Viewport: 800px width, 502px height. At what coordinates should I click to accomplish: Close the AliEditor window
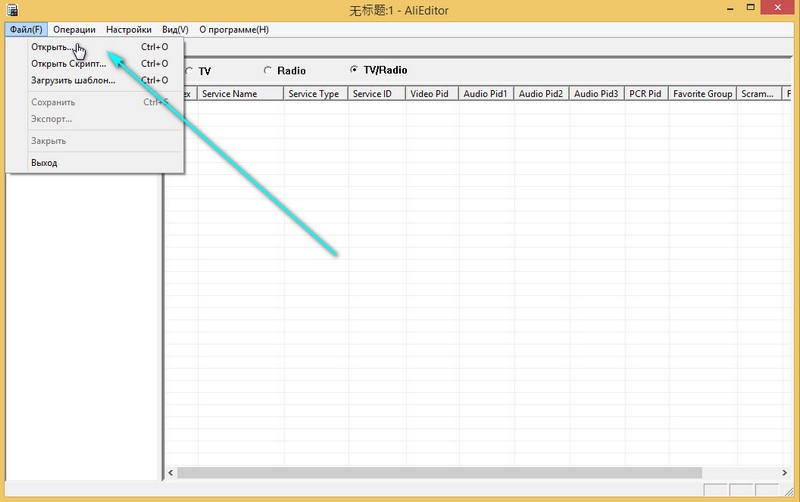click(x=778, y=7)
